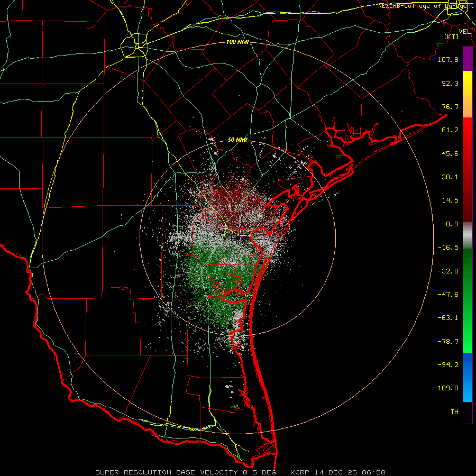
Task: Select the -78.7 legend value
Action: (x=448, y=342)
